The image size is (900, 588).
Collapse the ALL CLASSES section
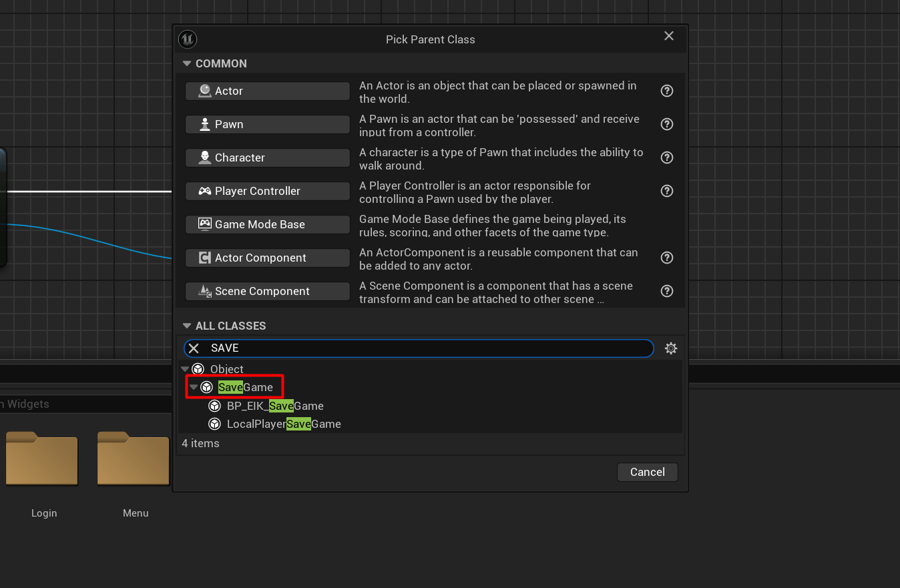(x=187, y=326)
